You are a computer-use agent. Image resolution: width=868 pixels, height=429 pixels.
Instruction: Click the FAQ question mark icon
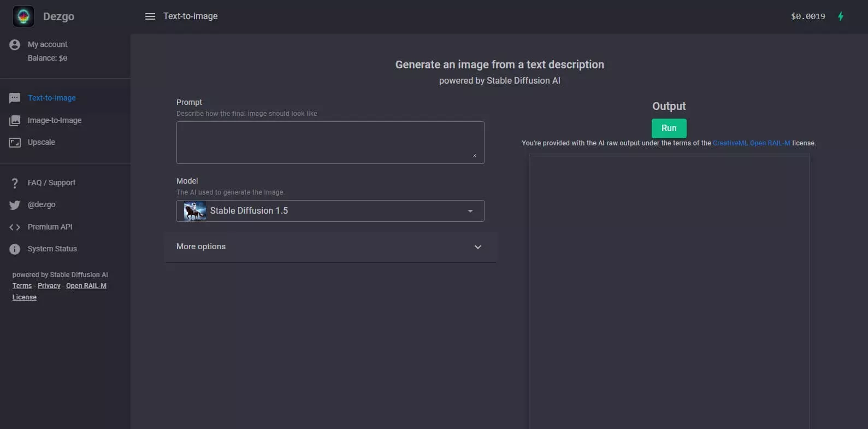15,183
